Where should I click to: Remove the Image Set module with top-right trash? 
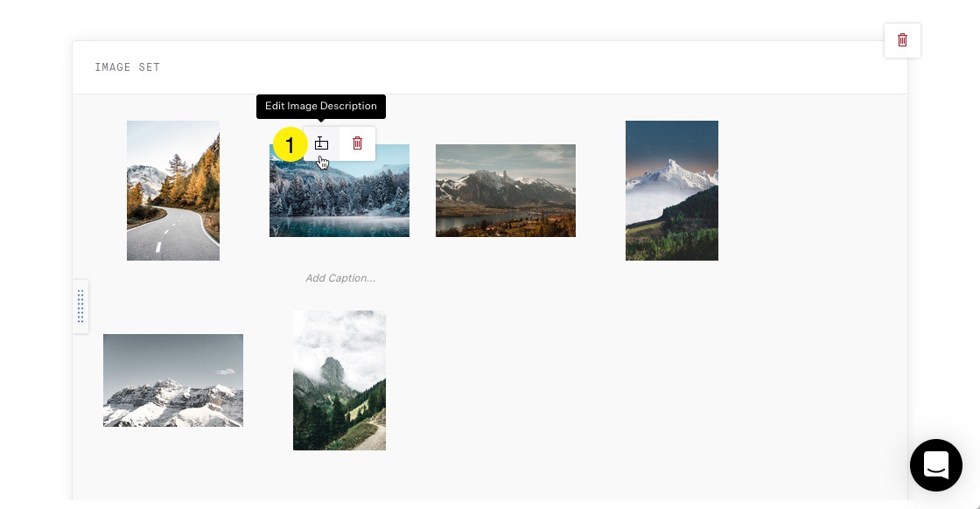point(902,40)
